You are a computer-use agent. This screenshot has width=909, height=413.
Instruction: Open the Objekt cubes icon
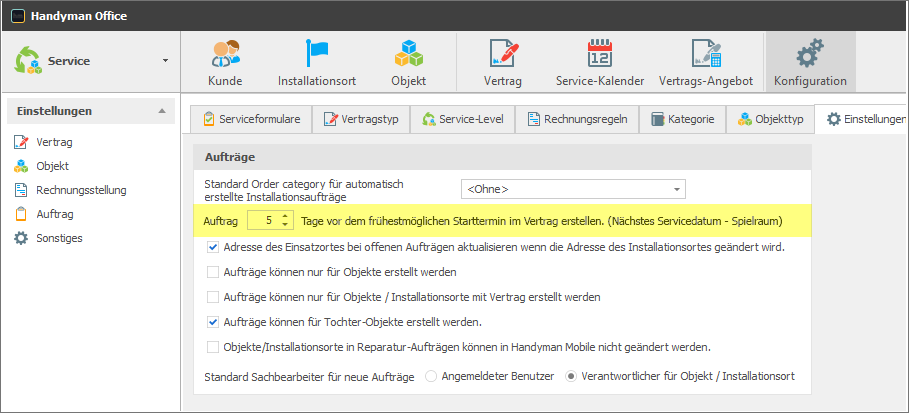point(409,54)
